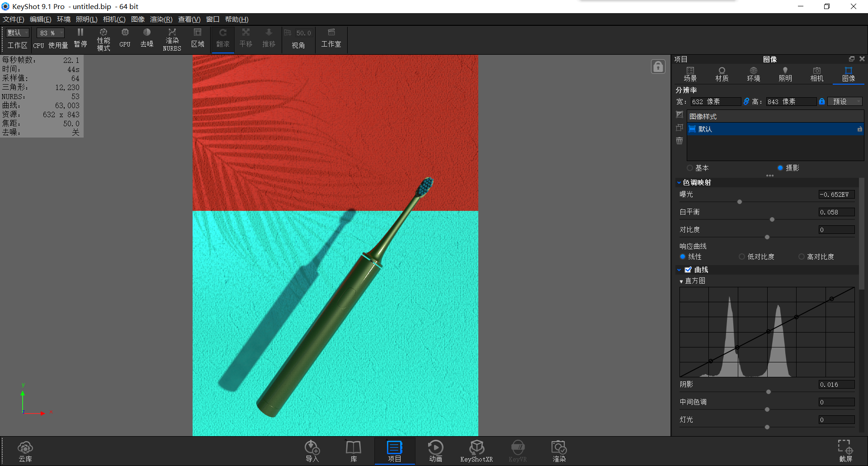Image resolution: width=868 pixels, height=466 pixels.
Task: Click the 暂停 button to pause rendering
Action: click(80, 38)
